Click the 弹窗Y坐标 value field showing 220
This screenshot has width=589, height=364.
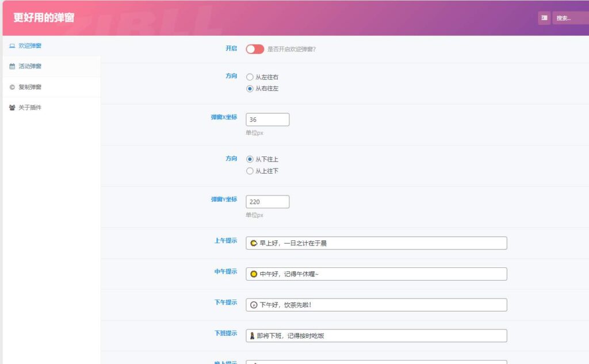pyautogui.click(x=269, y=201)
